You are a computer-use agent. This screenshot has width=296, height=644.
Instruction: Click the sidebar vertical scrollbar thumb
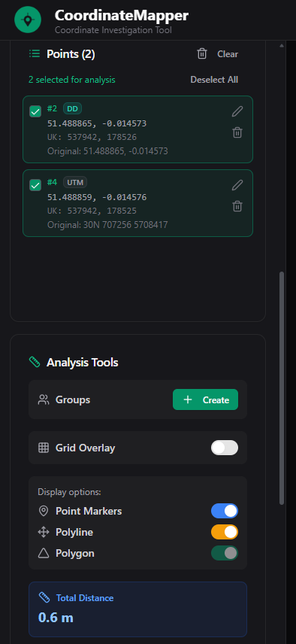pos(282,387)
